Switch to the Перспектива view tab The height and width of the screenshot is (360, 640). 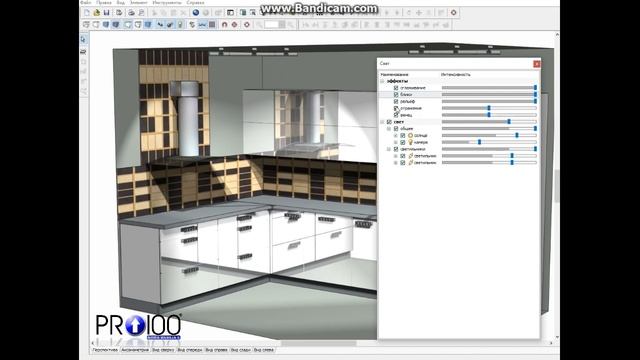click(x=105, y=350)
